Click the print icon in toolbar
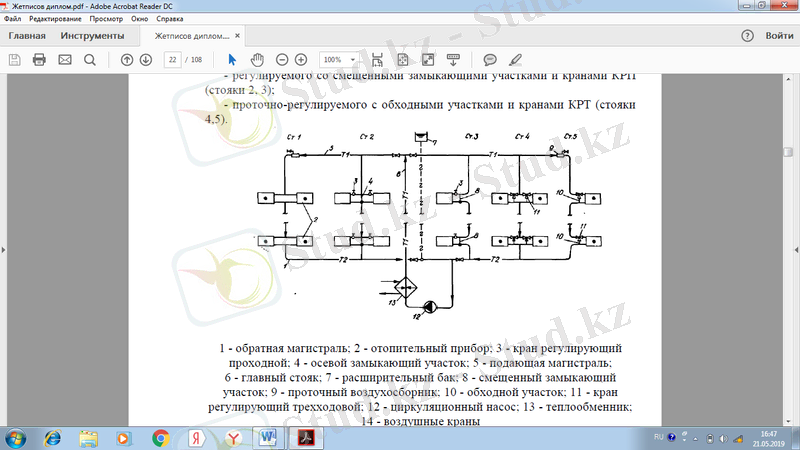 pos(39,60)
